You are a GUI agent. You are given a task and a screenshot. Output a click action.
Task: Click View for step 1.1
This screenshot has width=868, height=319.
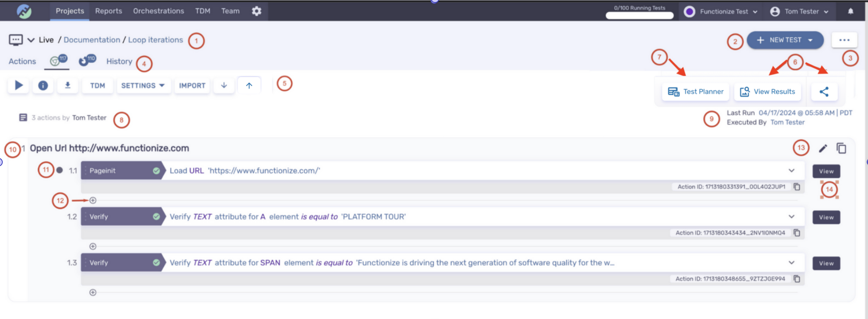[x=826, y=171]
